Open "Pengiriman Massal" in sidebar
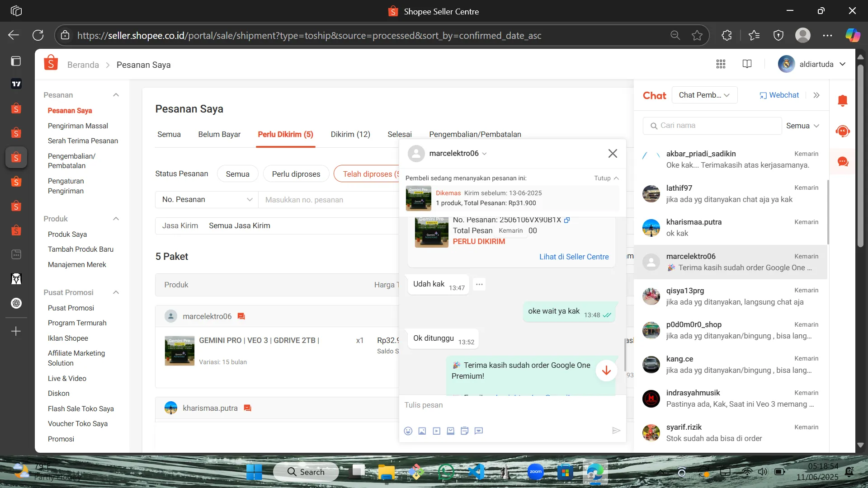The width and height of the screenshot is (868, 488). click(x=78, y=126)
